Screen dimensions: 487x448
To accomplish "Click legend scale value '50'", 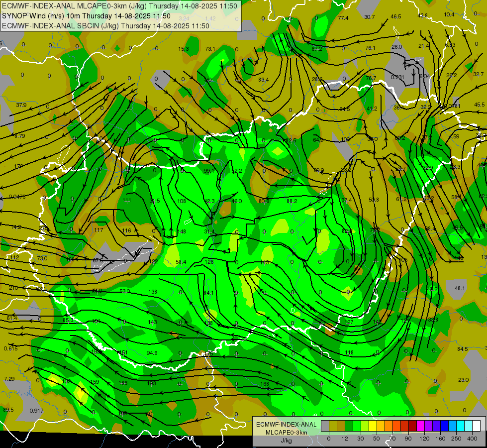I will (377, 439).
